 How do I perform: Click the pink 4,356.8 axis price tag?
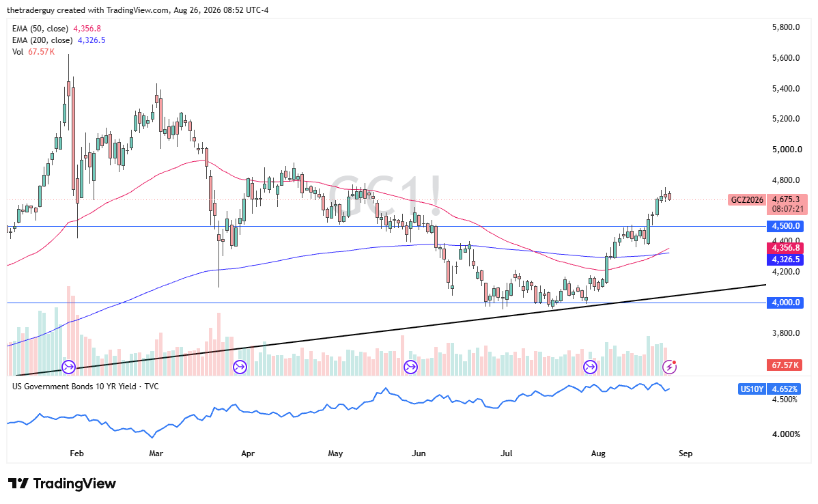pyautogui.click(x=785, y=248)
